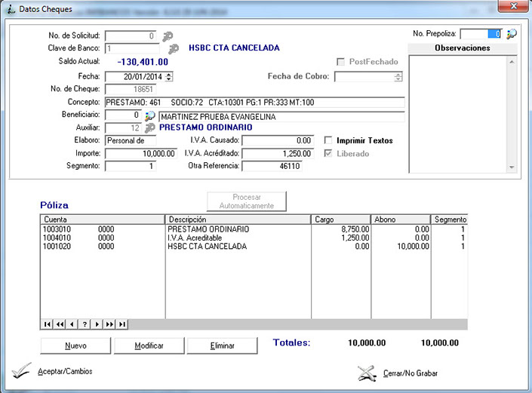Image resolution: width=532 pixels, height=393 pixels.
Task: Jump to last record in Póliza grid
Action: coord(121,324)
